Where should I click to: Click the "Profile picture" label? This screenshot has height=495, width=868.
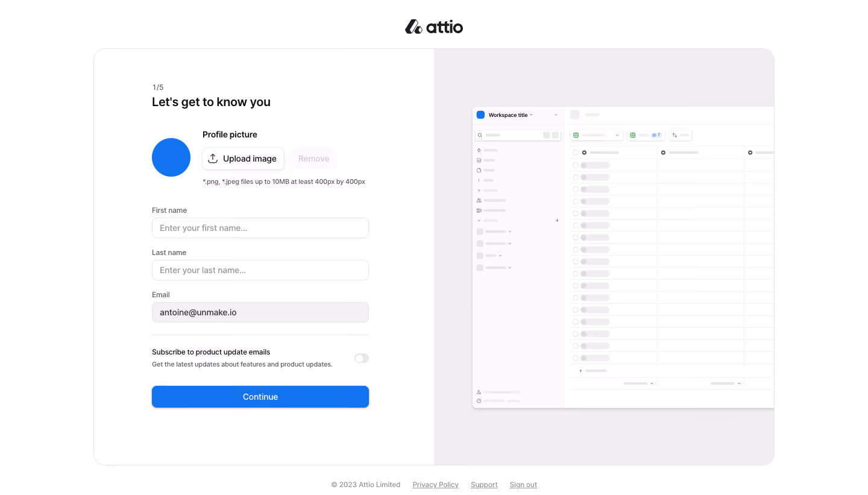[230, 134]
